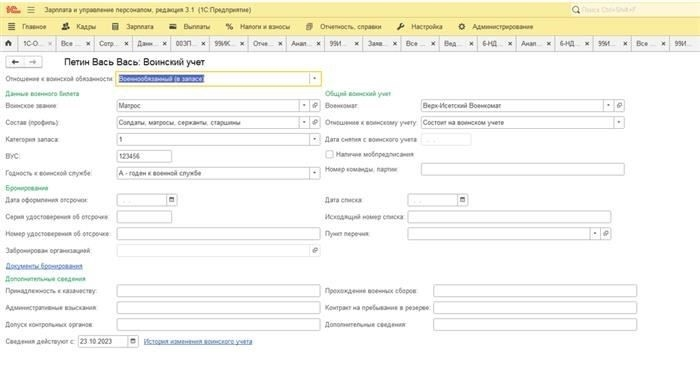Open the Главное menu section
The height and width of the screenshot is (368, 700).
(x=27, y=27)
